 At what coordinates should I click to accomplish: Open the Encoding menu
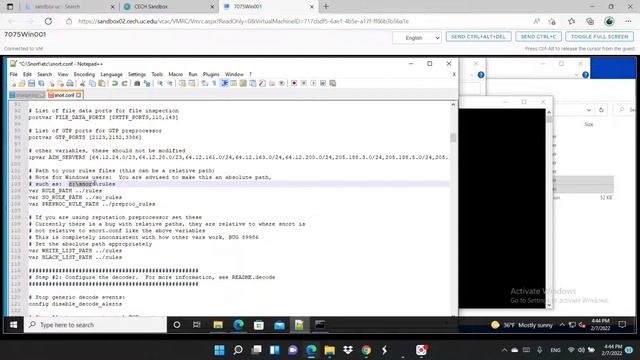point(84,74)
